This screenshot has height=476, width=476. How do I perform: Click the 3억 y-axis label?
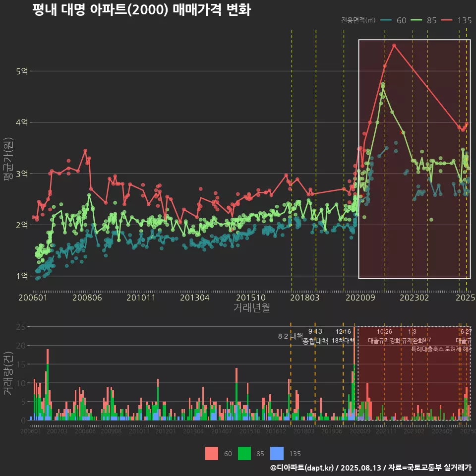point(22,174)
